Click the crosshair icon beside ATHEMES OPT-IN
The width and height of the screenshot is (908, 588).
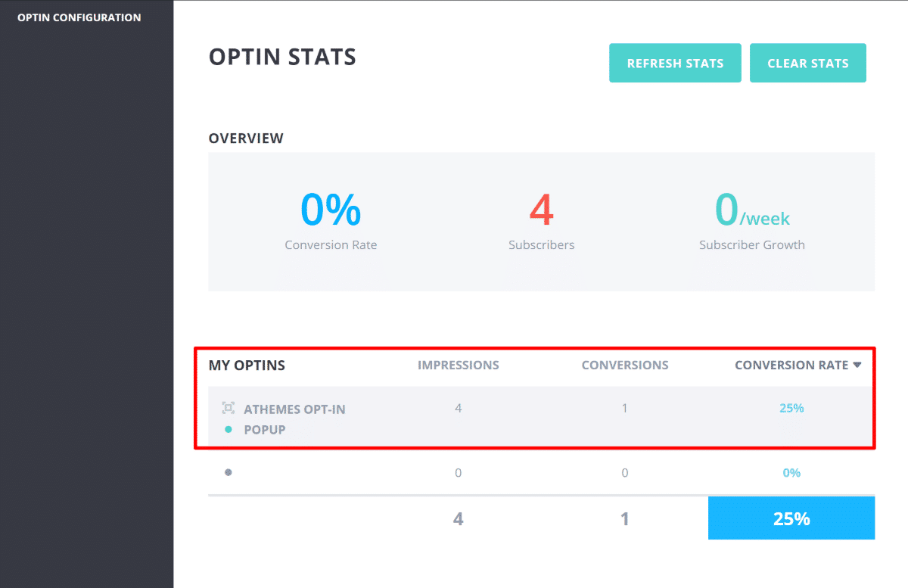227,407
